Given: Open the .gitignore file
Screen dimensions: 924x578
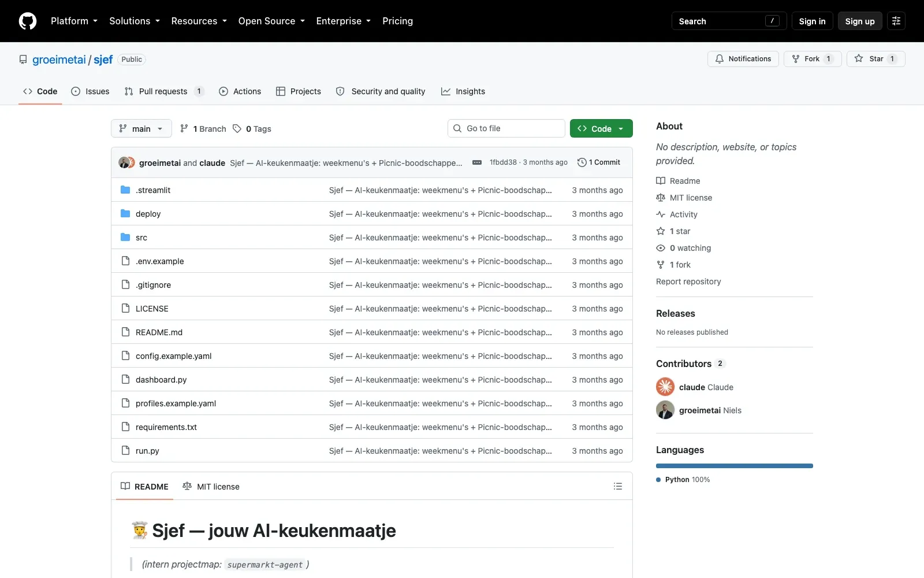Looking at the screenshot, I should pyautogui.click(x=153, y=285).
